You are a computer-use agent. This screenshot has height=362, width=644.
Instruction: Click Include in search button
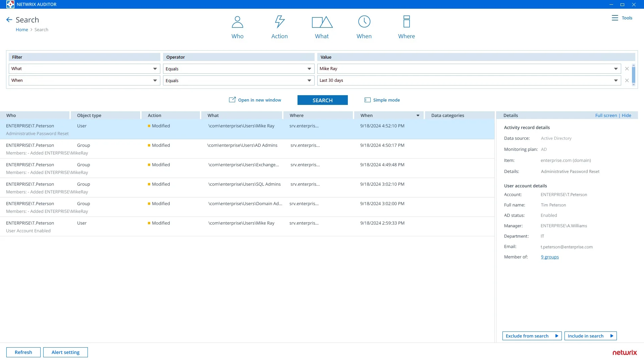[590, 336]
